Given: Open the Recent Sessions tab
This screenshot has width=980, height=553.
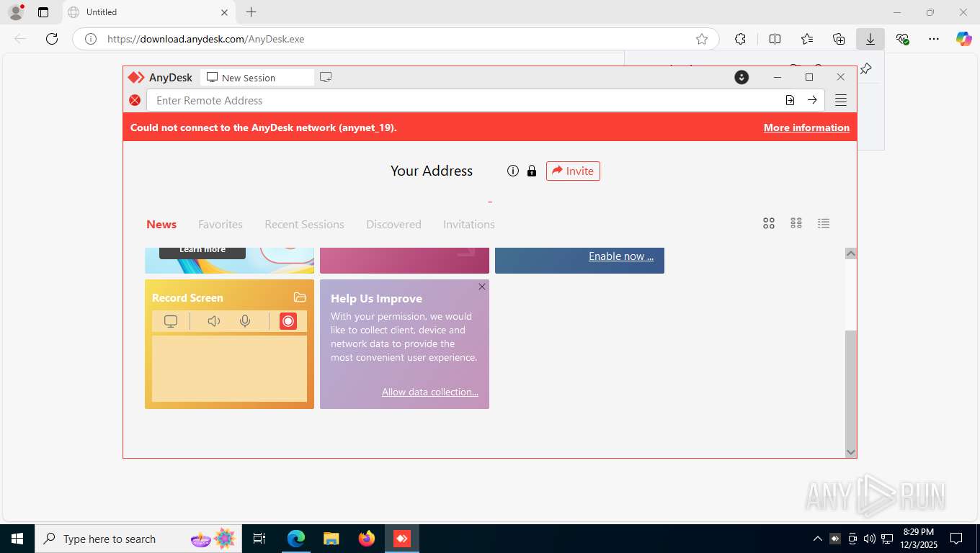Looking at the screenshot, I should coord(304,224).
